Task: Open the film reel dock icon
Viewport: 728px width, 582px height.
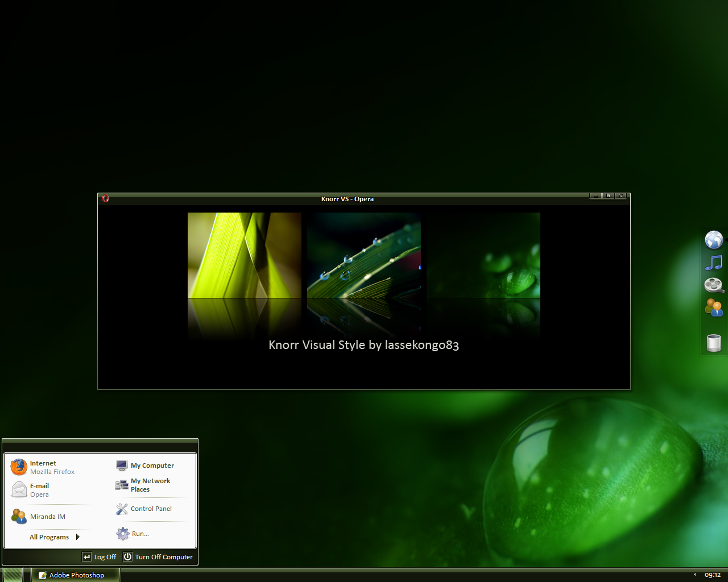Action: 714,285
